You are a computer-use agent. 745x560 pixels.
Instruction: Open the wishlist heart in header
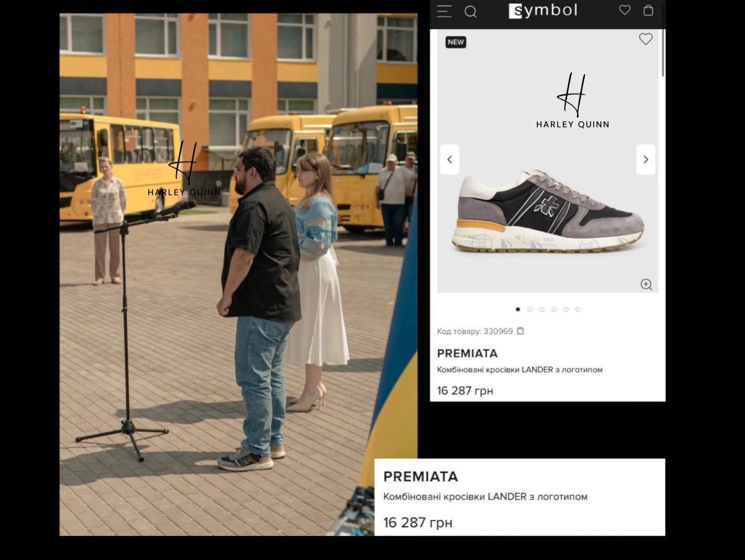625,10
